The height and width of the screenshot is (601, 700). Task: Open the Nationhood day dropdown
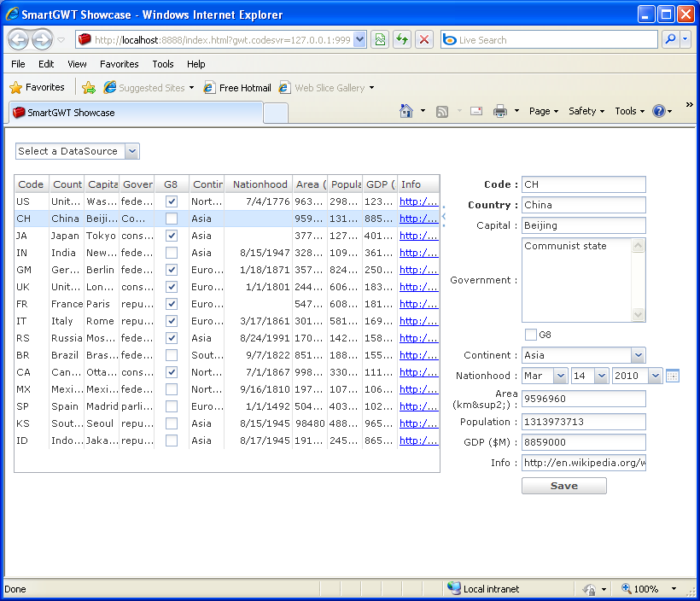(602, 376)
